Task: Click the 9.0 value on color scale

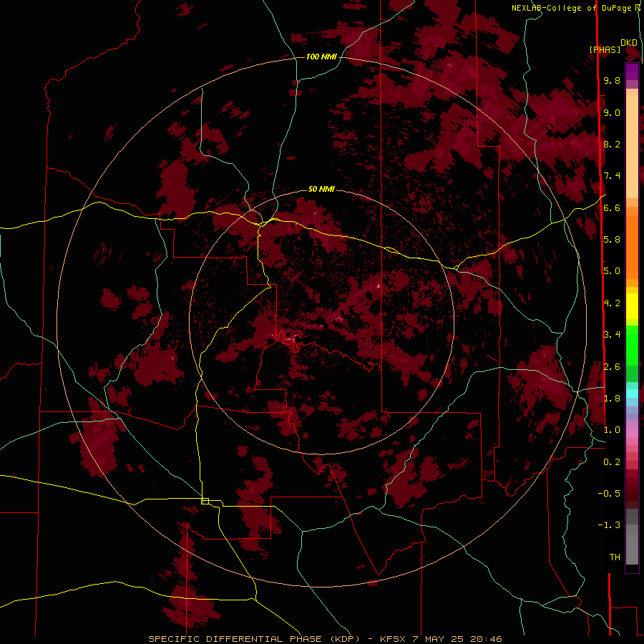Action: tap(612, 112)
